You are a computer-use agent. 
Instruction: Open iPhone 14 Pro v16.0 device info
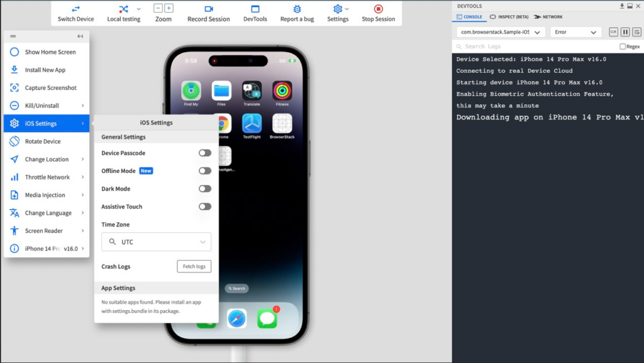pos(47,249)
